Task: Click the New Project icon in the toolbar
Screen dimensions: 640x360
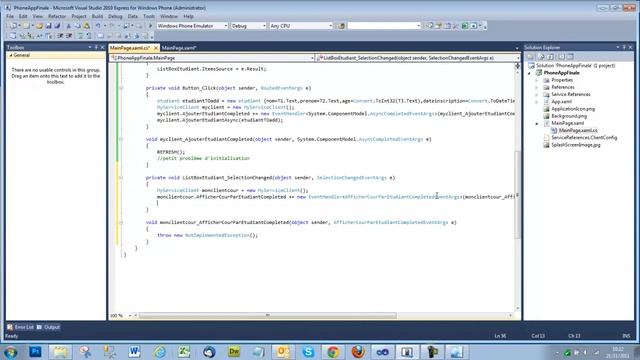Action: click(13, 26)
